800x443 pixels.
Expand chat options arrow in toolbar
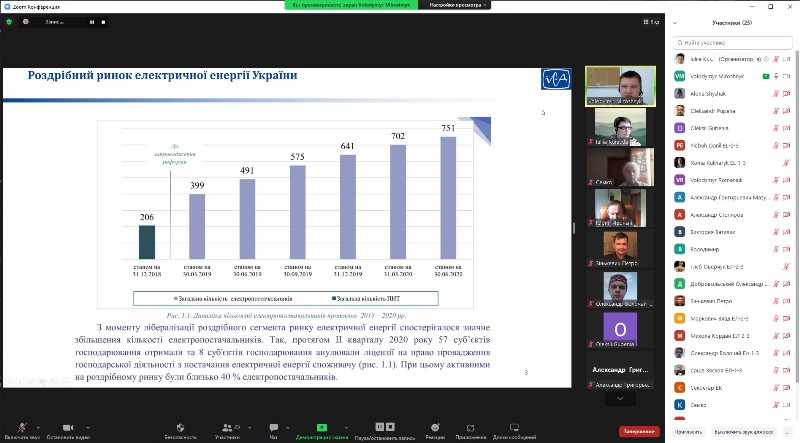[x=287, y=428]
